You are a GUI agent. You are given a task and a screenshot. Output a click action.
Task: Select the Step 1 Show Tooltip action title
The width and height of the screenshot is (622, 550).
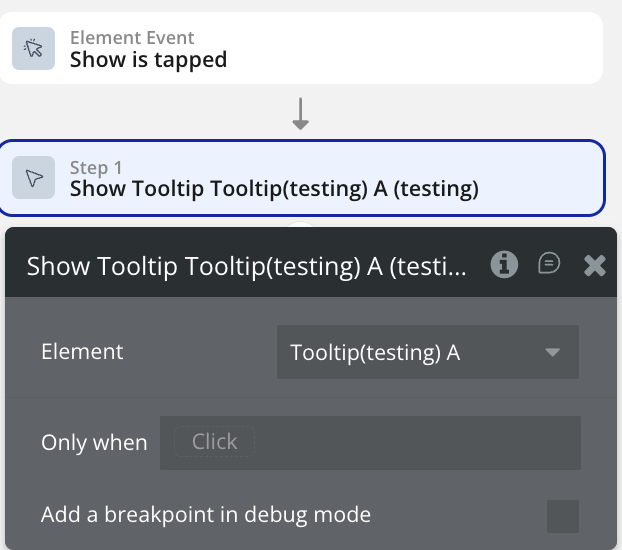point(274,189)
